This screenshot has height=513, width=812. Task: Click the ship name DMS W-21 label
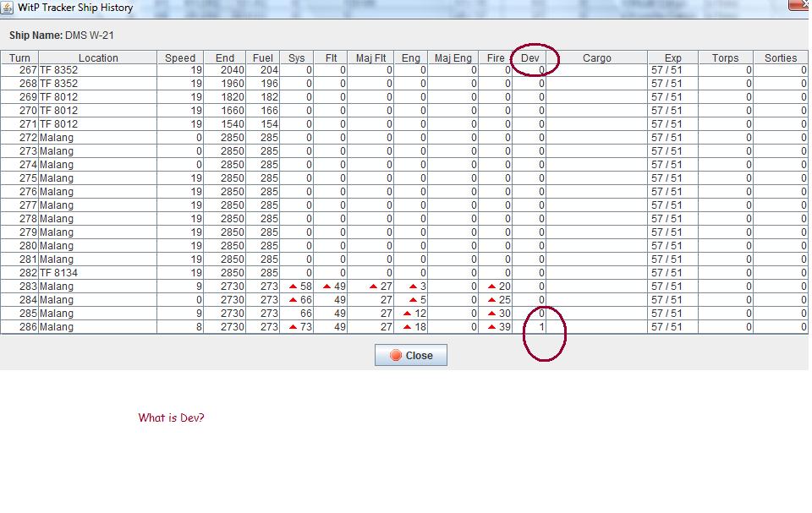[89, 35]
